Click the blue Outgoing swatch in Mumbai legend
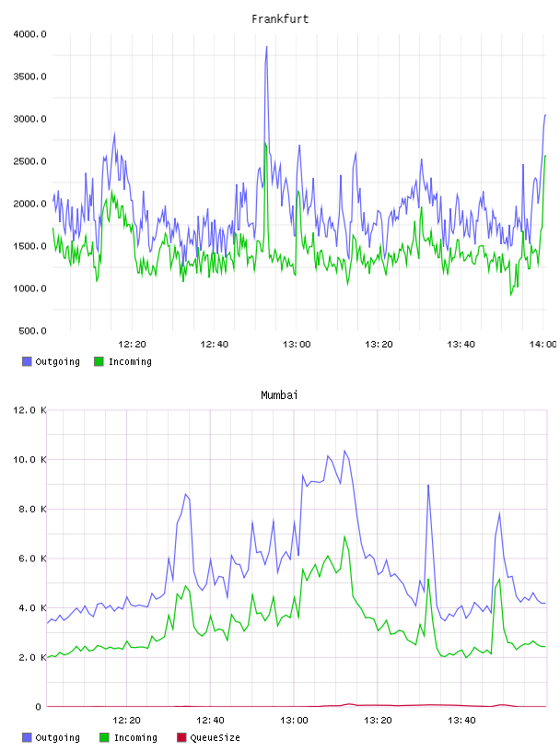560x752 pixels. pos(27,737)
